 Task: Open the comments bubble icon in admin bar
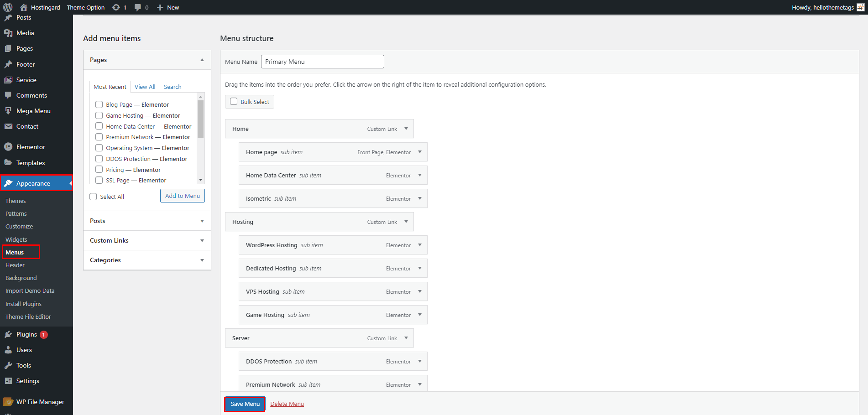[x=138, y=7]
